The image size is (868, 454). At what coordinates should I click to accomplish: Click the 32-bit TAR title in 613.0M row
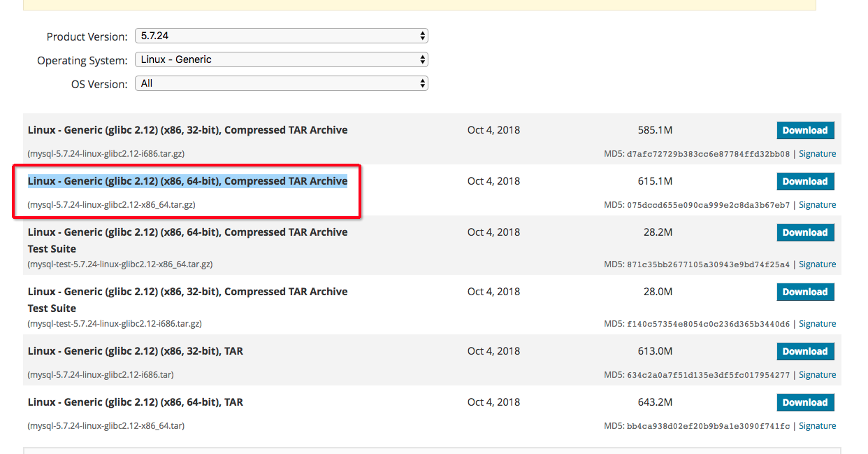coord(136,351)
